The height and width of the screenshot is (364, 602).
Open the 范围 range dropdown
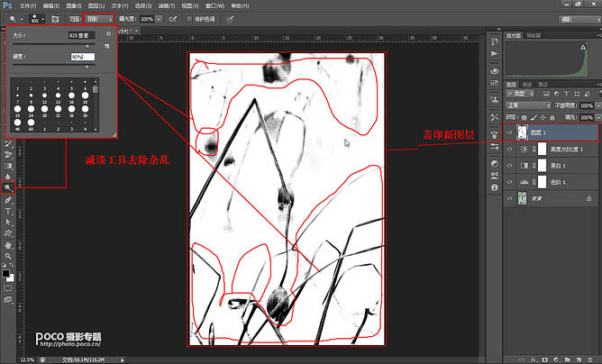pyautogui.click(x=99, y=19)
